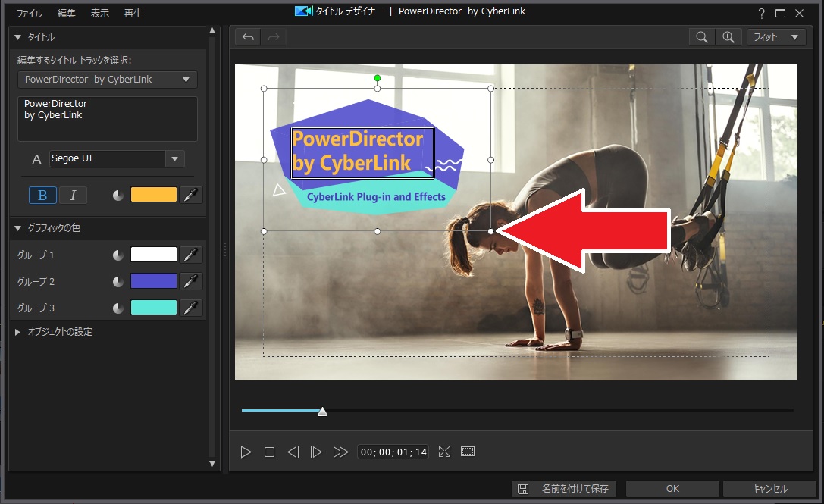Open the 編集 menu

(67, 14)
